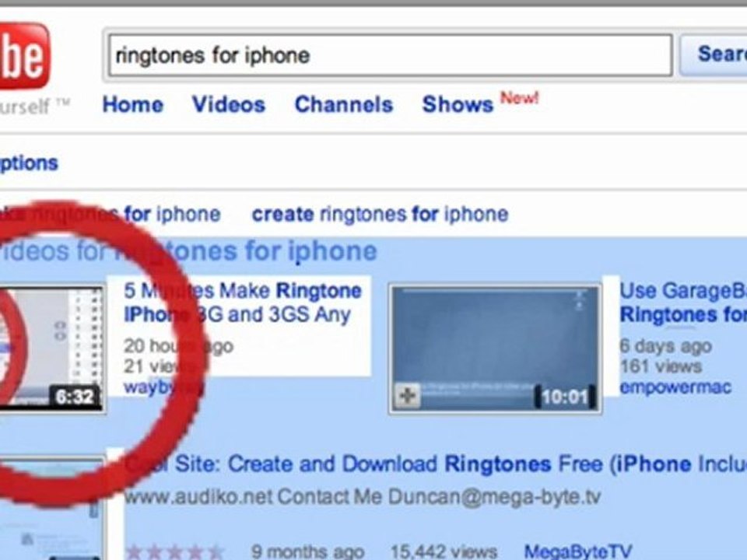The image size is (747, 560).
Task: Open the 6:32 video thumbnail
Action: pos(51,348)
